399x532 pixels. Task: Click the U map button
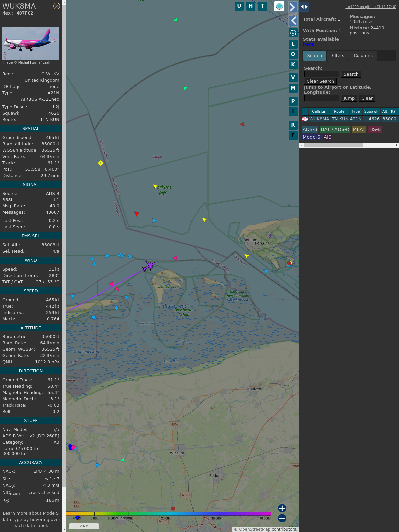pyautogui.click(x=239, y=6)
